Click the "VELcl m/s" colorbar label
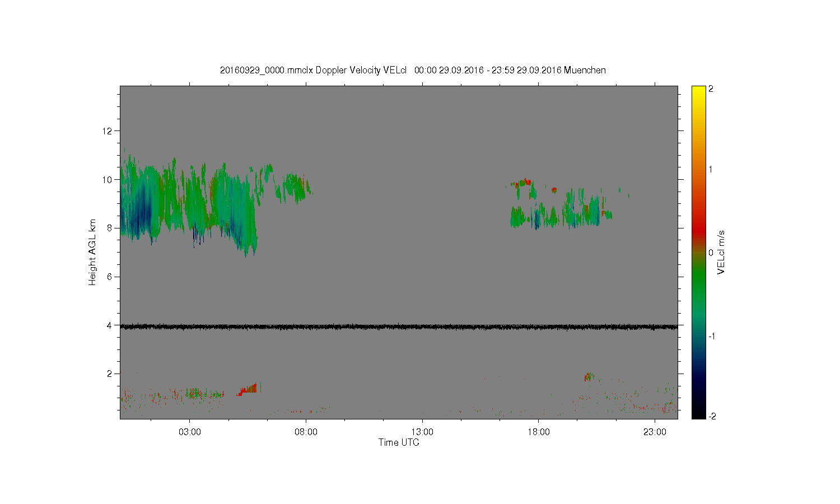The image size is (840, 504). pyautogui.click(x=721, y=253)
